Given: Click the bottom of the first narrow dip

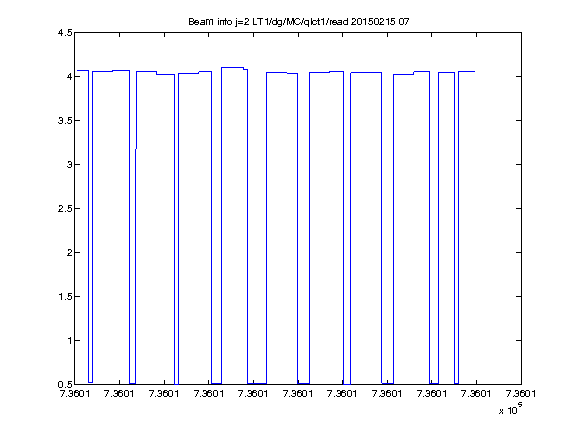Looking at the screenshot, I should point(90,382).
